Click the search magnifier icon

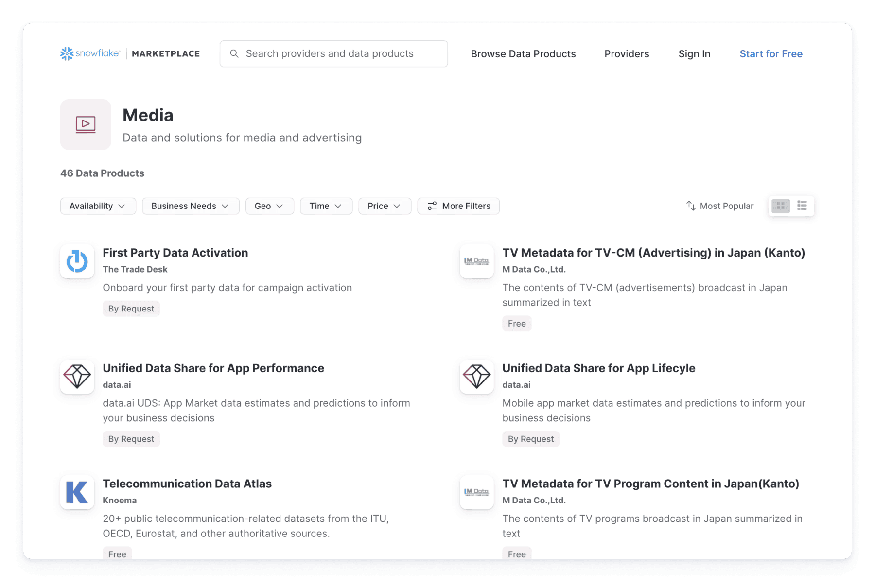point(235,53)
